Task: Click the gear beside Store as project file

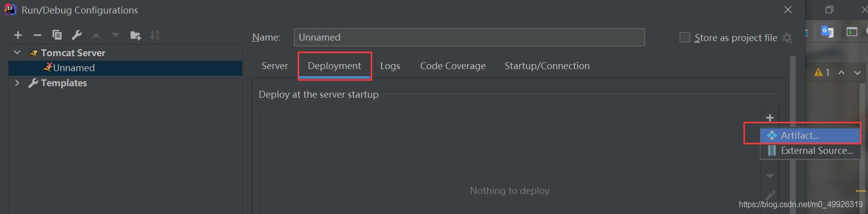Action: [787, 38]
